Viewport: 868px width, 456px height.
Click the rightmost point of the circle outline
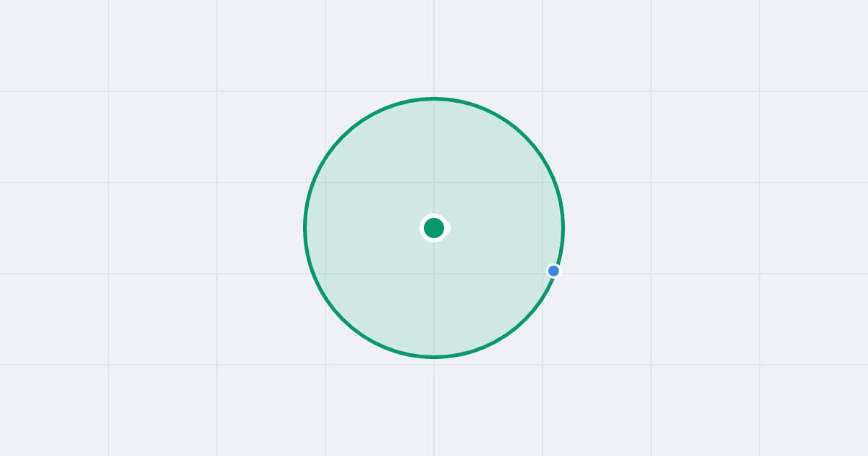(x=563, y=228)
